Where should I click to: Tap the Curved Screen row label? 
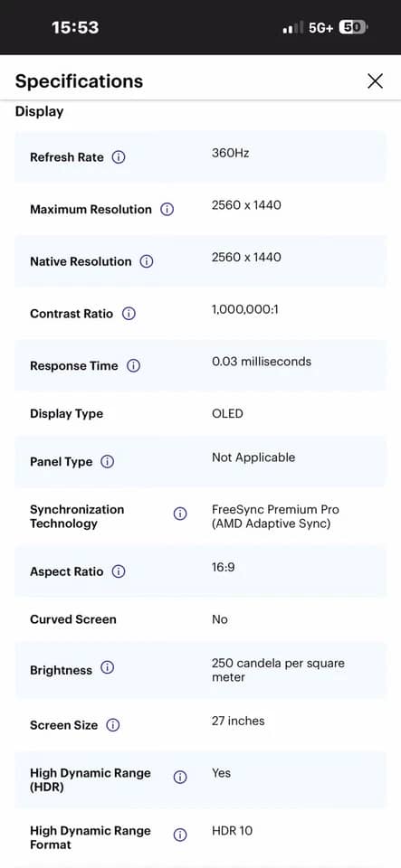(73, 619)
